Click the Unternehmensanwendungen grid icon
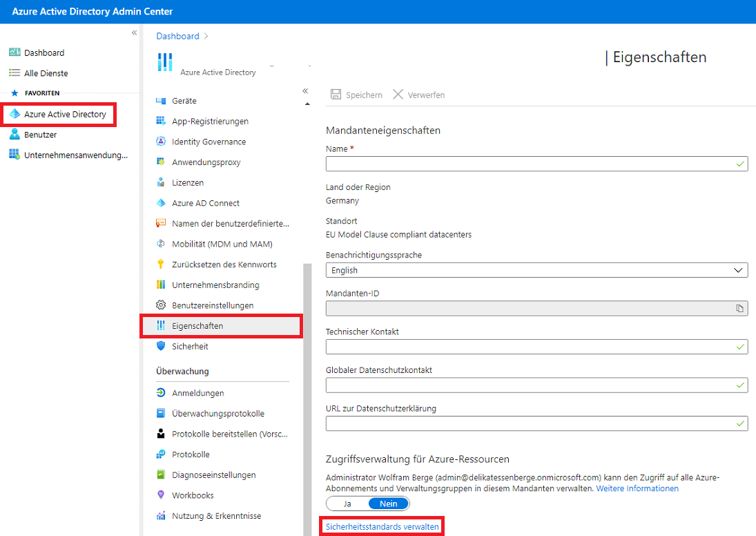 [x=14, y=155]
